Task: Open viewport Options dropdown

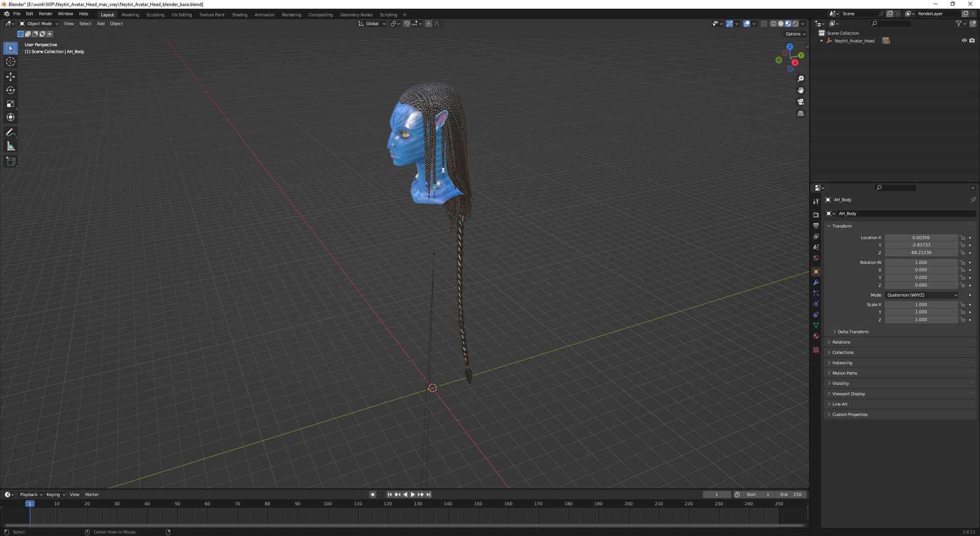Action: click(795, 34)
